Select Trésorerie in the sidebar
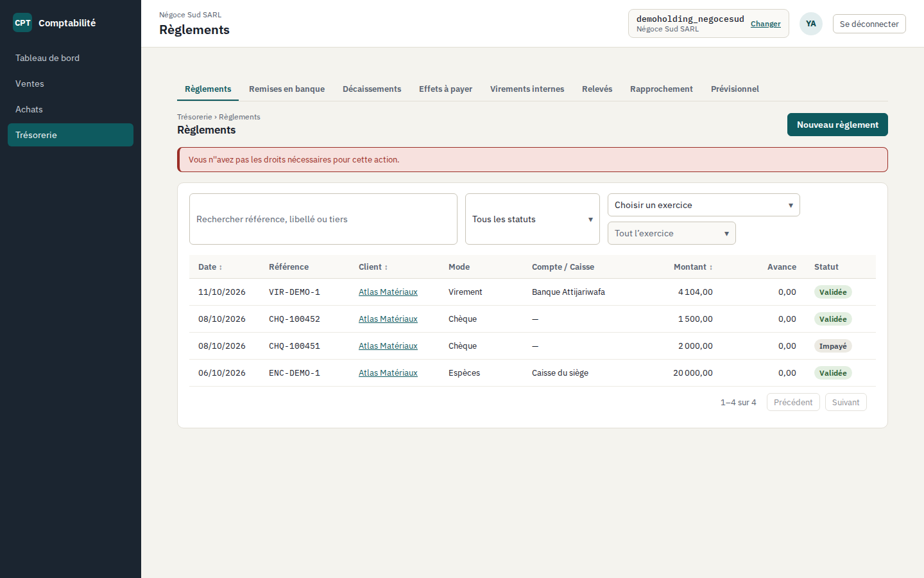This screenshot has height=578, width=924. click(x=71, y=135)
